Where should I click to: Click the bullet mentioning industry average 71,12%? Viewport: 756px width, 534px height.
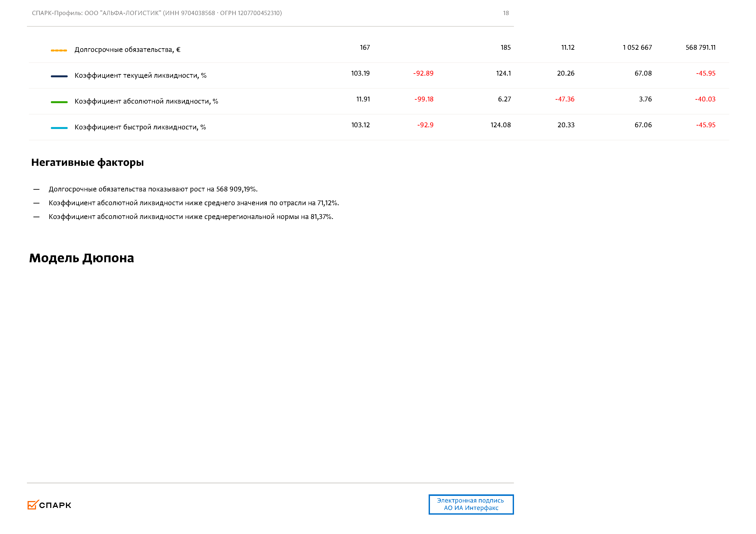pyautogui.click(x=194, y=203)
